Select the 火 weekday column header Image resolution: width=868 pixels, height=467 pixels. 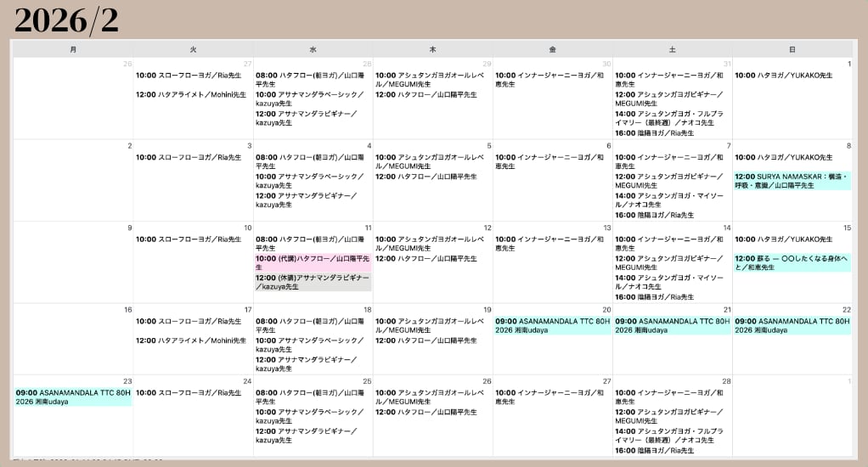193,50
